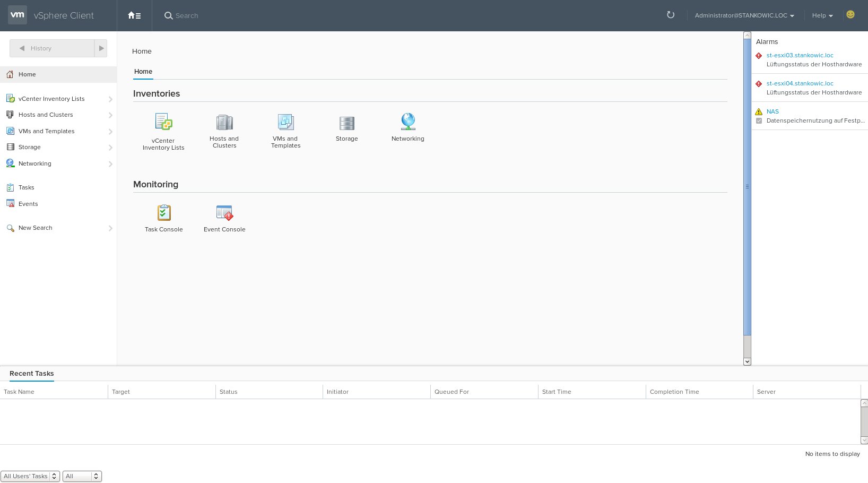The width and height of the screenshot is (868, 483).
Task: Open the All filter dropdown
Action: click(x=82, y=476)
